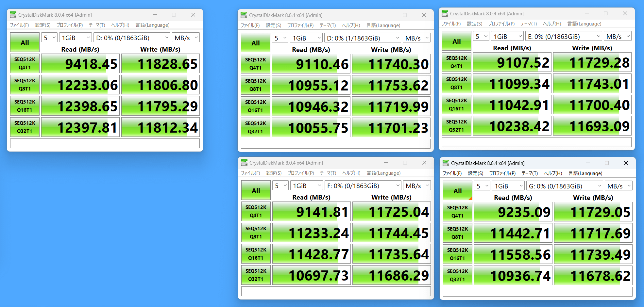Image resolution: width=644 pixels, height=307 pixels.
Task: Open 1GiB size dropdown in D: 0% (1/1863GiB) window
Action: pos(306,38)
